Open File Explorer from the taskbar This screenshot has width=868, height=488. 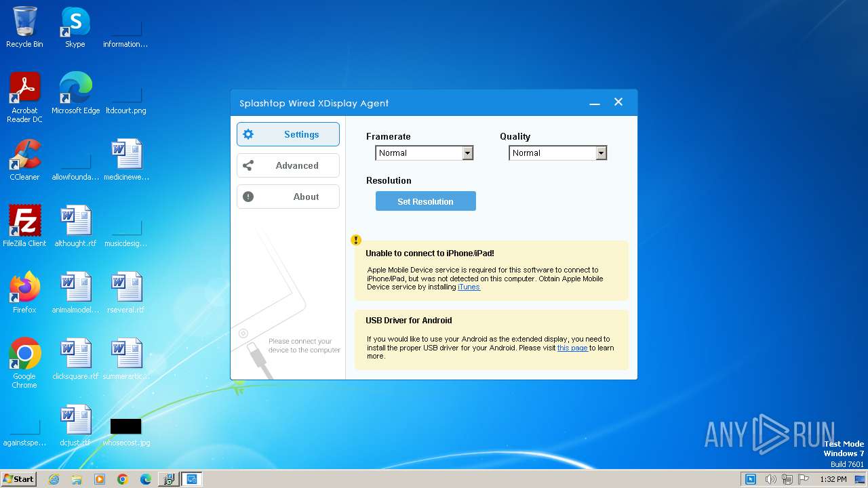click(x=77, y=479)
